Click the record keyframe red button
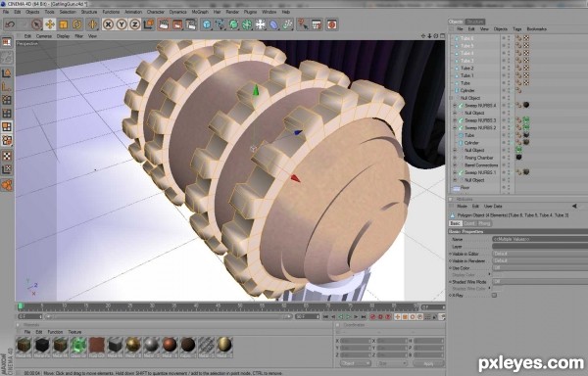588x376 pixels. (372, 317)
